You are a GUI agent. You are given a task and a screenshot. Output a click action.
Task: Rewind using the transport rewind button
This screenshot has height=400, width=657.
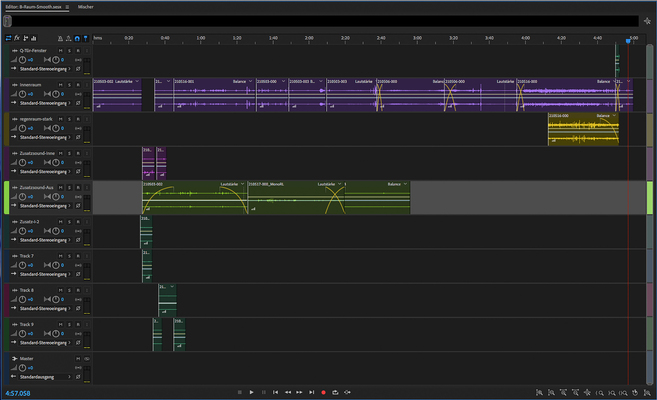pyautogui.click(x=288, y=393)
